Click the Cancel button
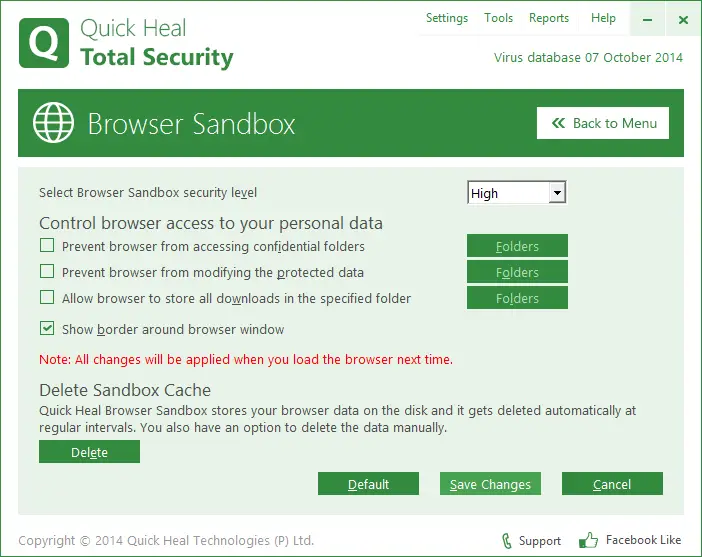This screenshot has width=702, height=557. 612,484
